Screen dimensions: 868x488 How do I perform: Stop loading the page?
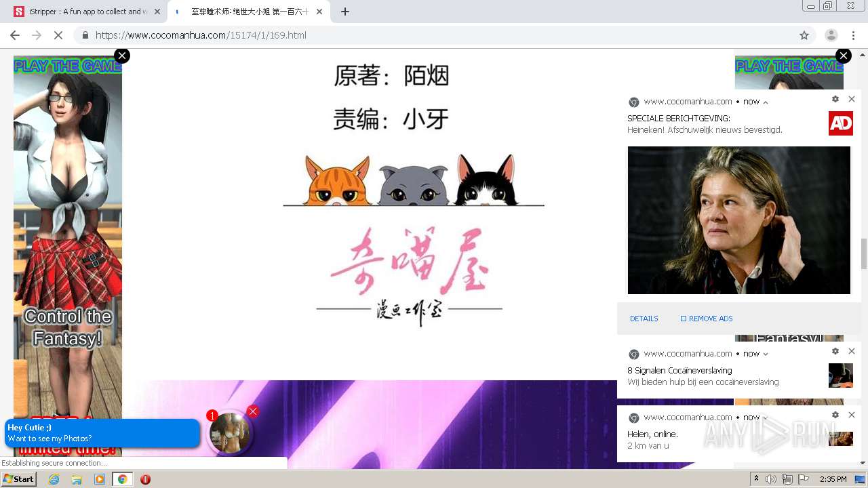(58, 35)
